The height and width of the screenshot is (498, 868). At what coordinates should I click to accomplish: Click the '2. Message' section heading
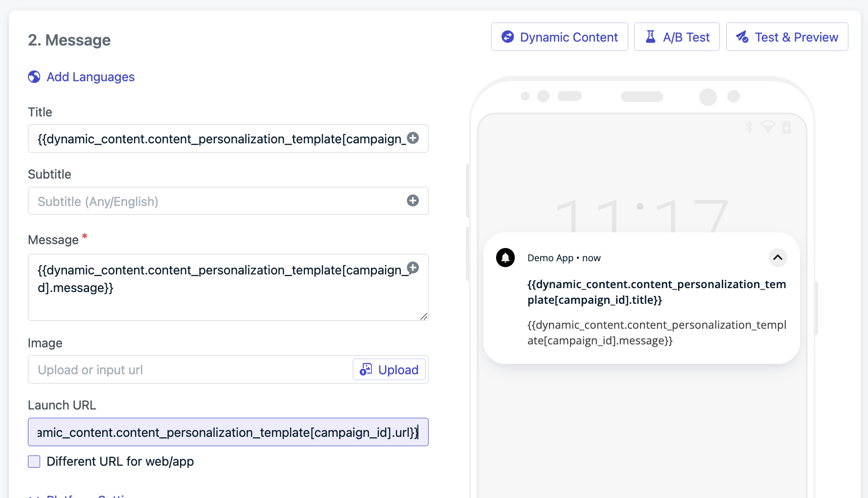point(69,40)
